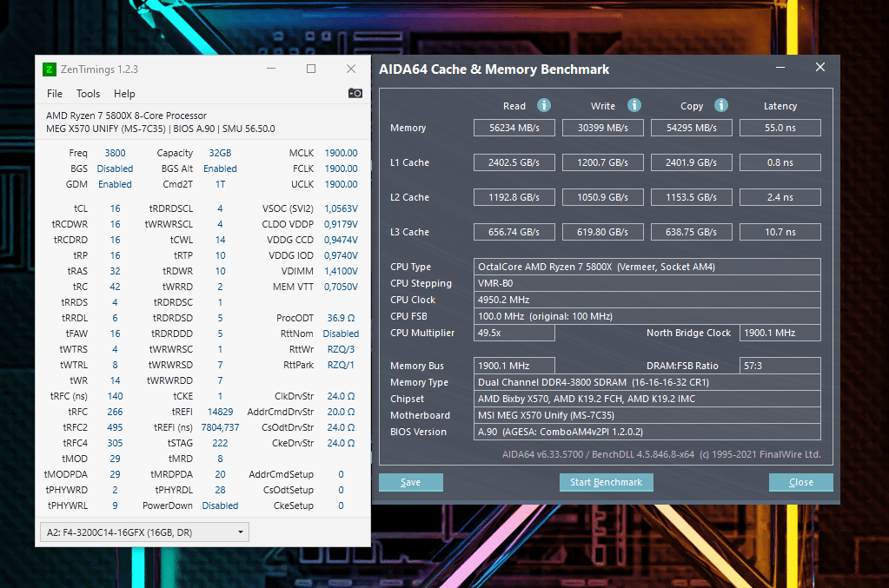Click the L2 Cache Write 1050.9 GB/s field
Image resolution: width=889 pixels, height=588 pixels.
point(603,197)
